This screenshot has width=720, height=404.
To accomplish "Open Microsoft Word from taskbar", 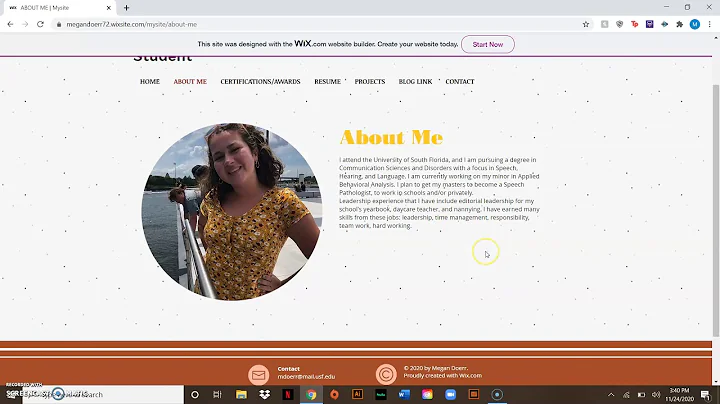I will pos(404,394).
